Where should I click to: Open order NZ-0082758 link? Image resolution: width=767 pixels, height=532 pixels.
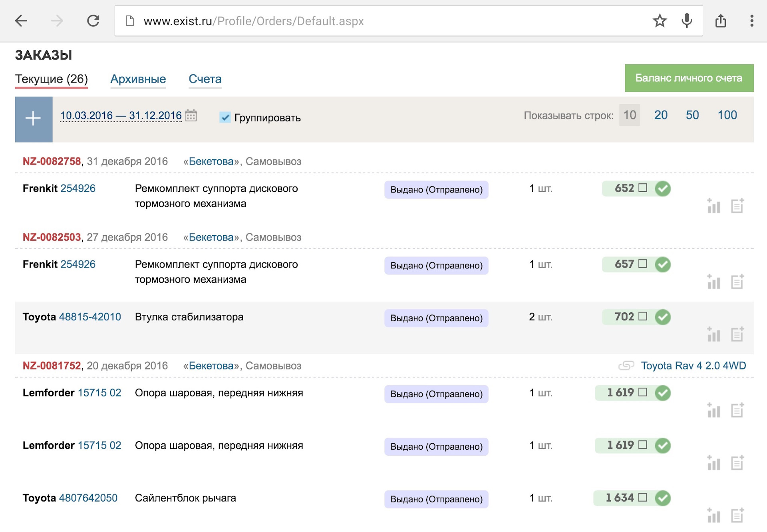click(52, 161)
